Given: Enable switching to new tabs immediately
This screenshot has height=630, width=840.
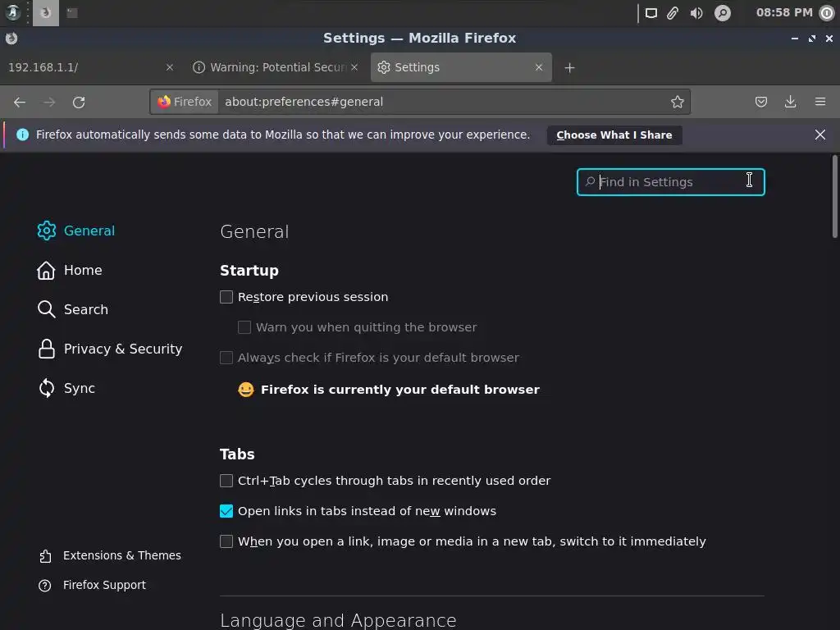Looking at the screenshot, I should (226, 541).
